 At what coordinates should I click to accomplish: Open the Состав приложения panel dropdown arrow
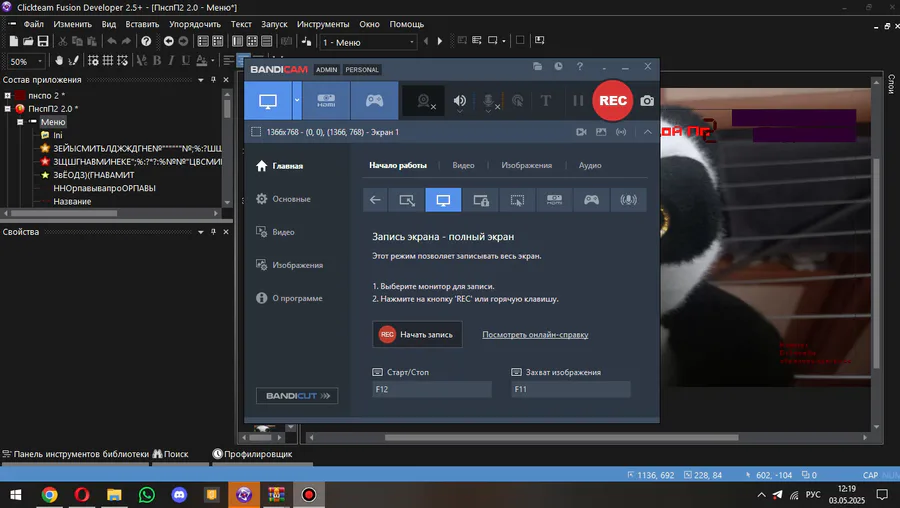click(201, 80)
